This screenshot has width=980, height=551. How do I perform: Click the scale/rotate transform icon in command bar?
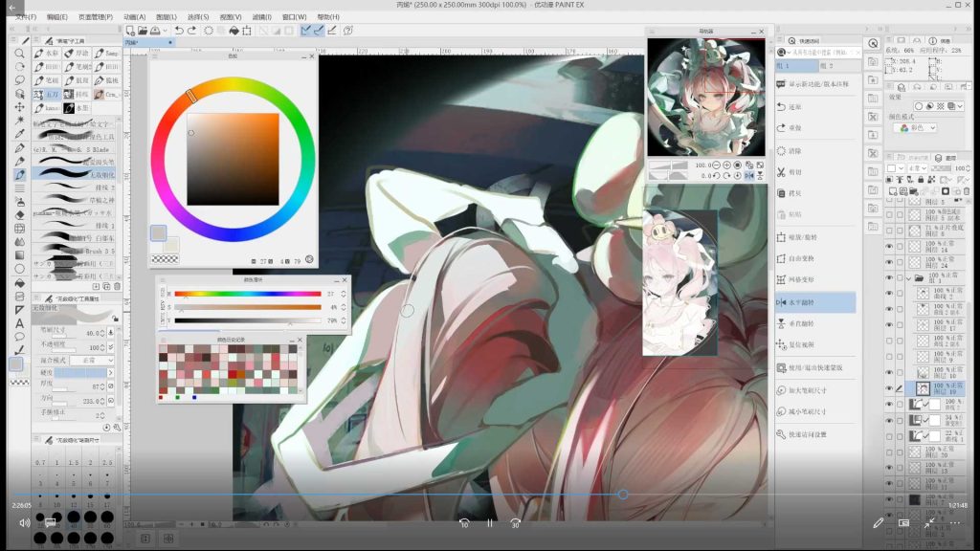click(247, 31)
